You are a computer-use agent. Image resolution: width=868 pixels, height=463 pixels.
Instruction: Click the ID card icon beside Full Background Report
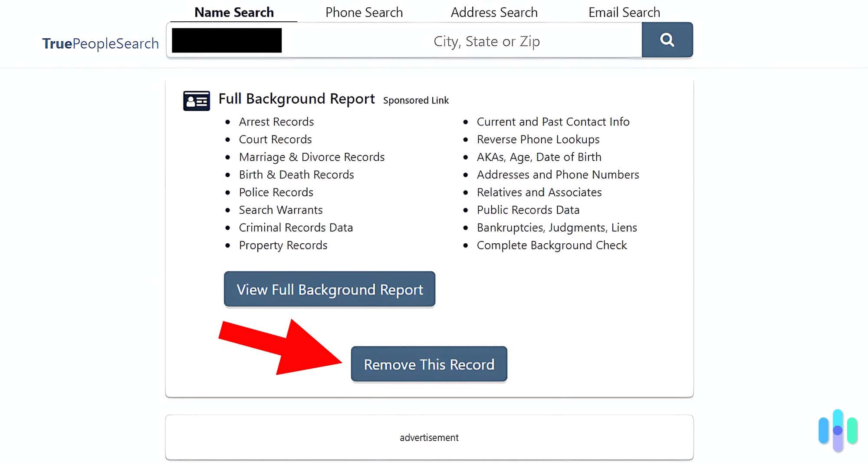(196, 100)
